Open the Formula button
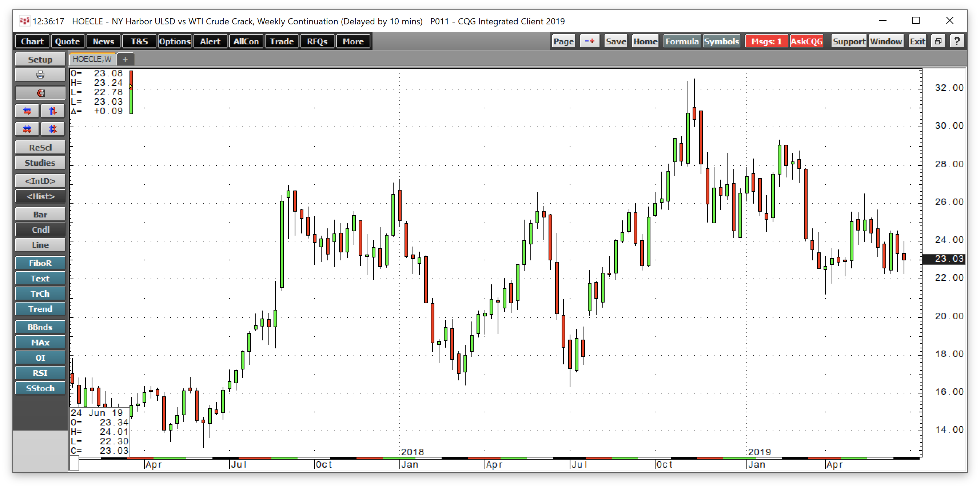Image resolution: width=980 pixels, height=488 pixels. 682,41
